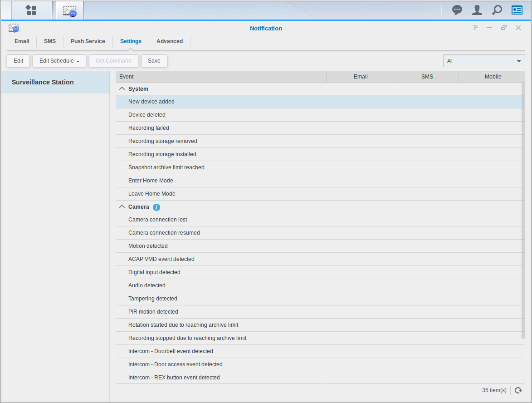Viewport: 532px width, 403px height.
Task: Switch to the Push Service tab
Action: tap(88, 41)
